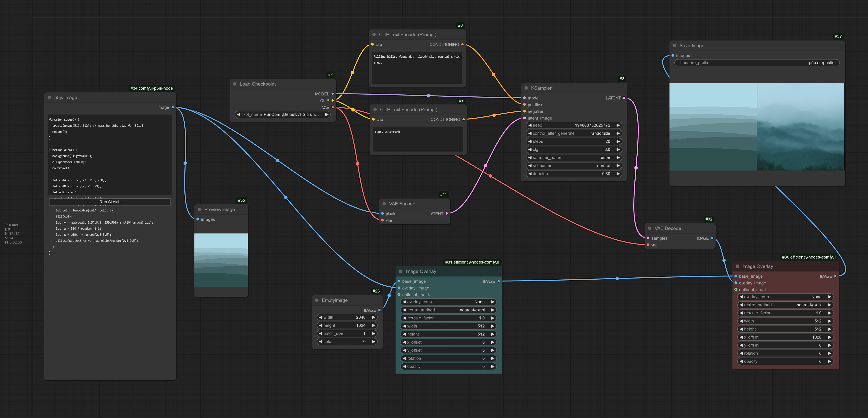Collapse the EmptyImage node via its dot
The image size is (868, 418).
[x=317, y=300]
